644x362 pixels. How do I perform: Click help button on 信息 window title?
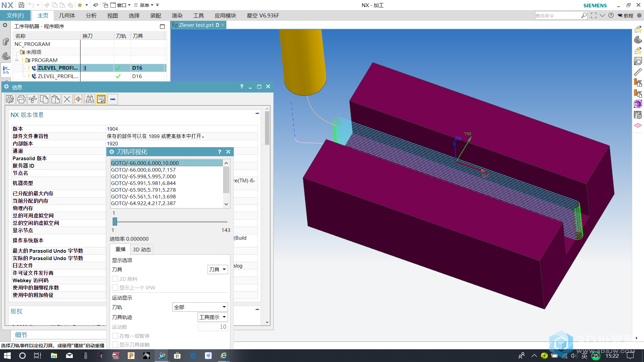click(241, 87)
